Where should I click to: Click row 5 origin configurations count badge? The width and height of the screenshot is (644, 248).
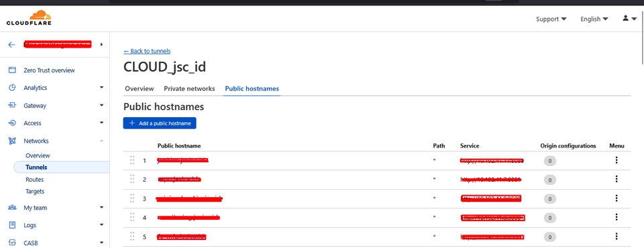[550, 237]
